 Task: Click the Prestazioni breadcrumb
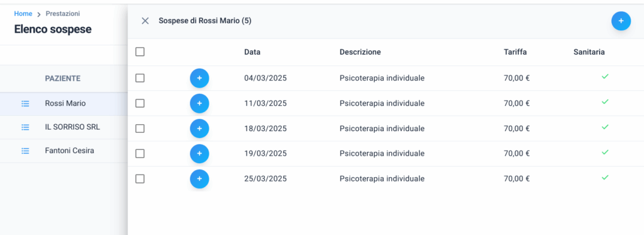click(x=63, y=14)
